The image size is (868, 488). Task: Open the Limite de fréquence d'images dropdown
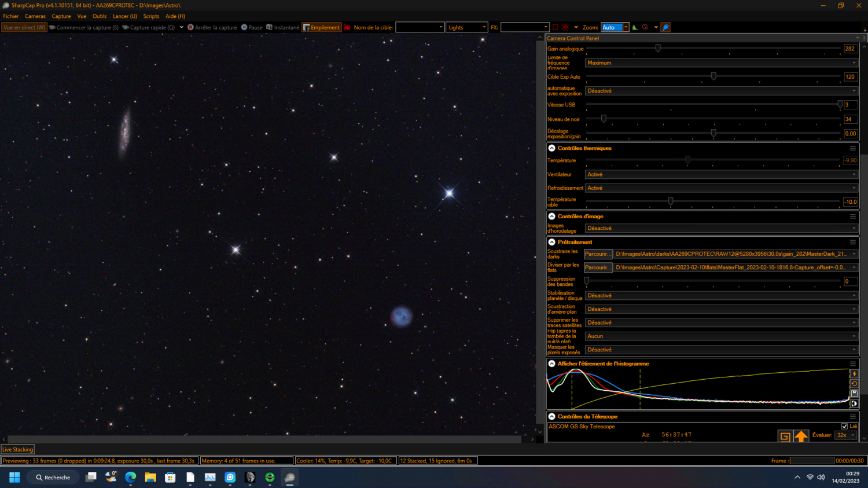(x=721, y=63)
